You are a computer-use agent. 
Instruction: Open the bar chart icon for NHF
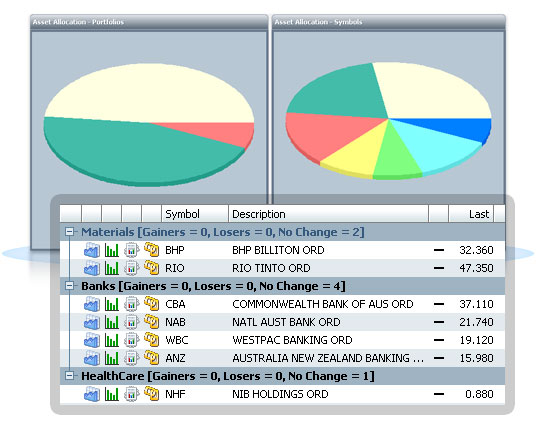click(x=112, y=395)
